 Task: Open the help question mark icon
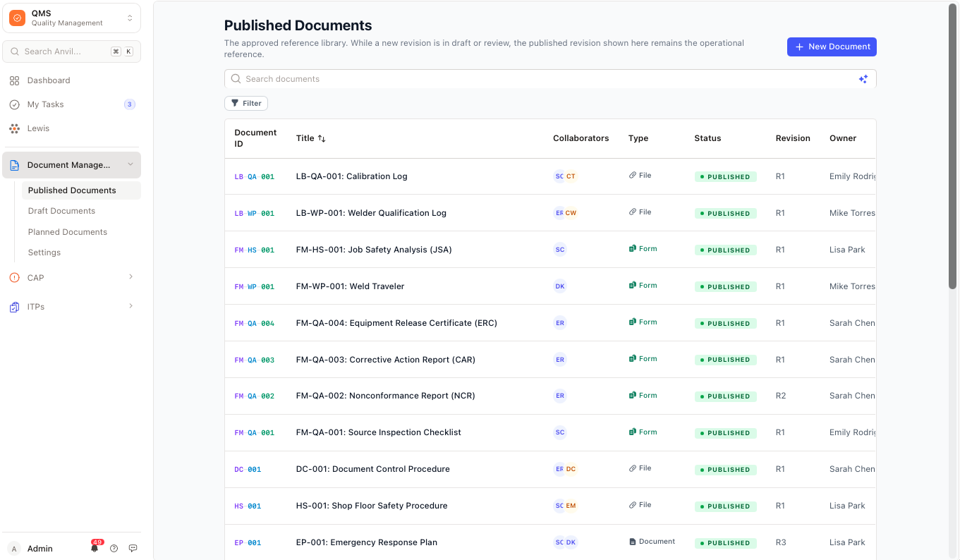[114, 549]
